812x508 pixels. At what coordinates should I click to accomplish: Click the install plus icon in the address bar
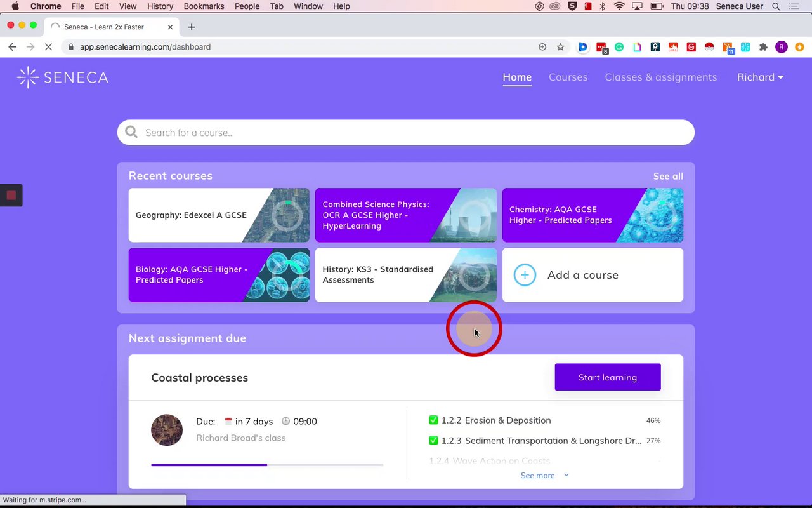coord(542,47)
